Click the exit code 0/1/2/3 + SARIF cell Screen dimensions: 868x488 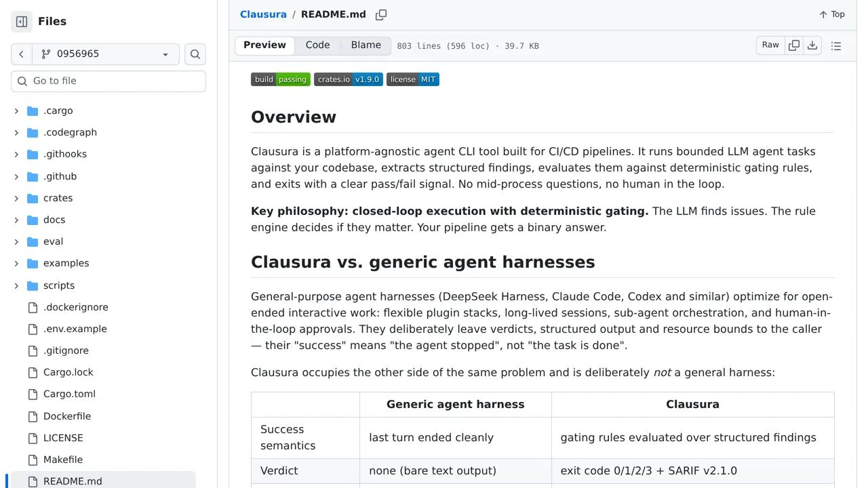[x=692, y=470]
